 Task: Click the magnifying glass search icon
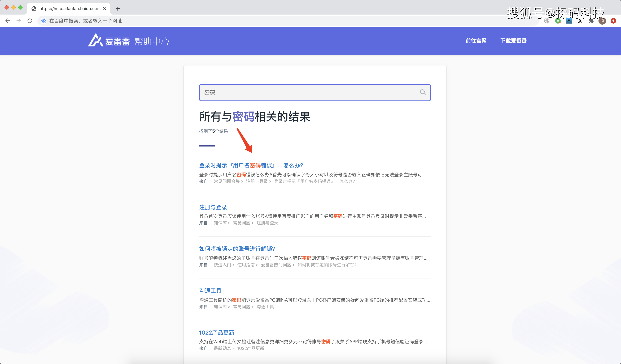[423, 92]
